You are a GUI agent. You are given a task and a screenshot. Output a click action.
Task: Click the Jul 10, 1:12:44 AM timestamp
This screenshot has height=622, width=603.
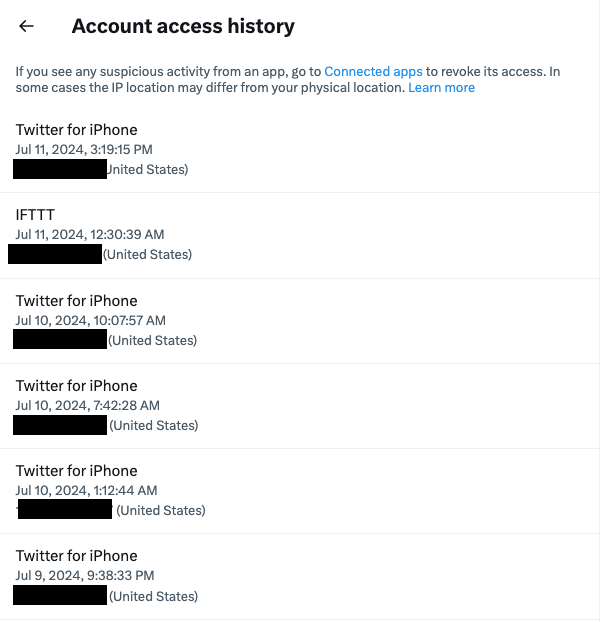point(87,490)
